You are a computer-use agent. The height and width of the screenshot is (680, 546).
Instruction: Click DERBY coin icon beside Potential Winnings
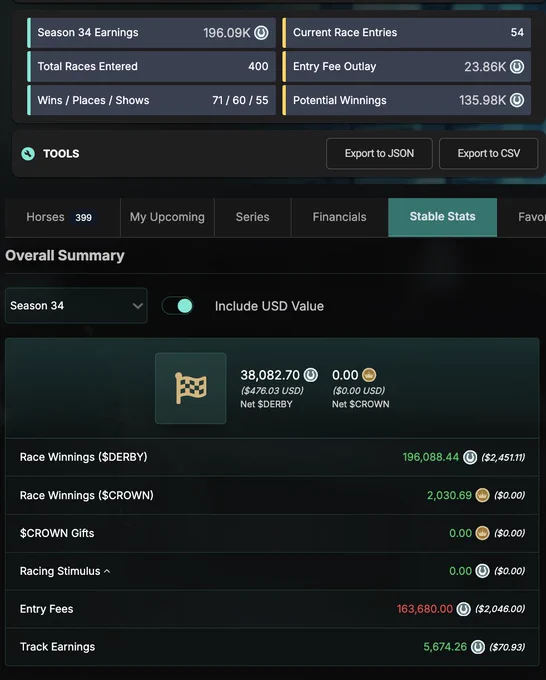(517, 100)
